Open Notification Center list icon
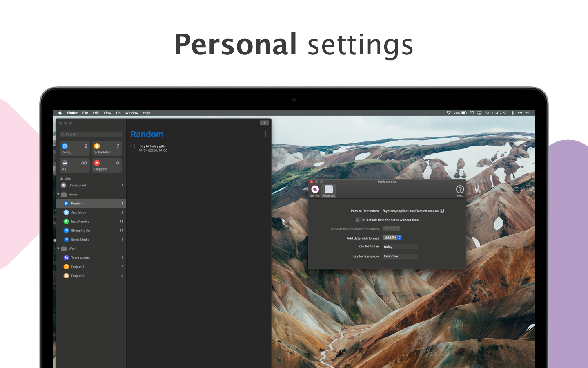The height and width of the screenshot is (368, 588). pos(527,113)
